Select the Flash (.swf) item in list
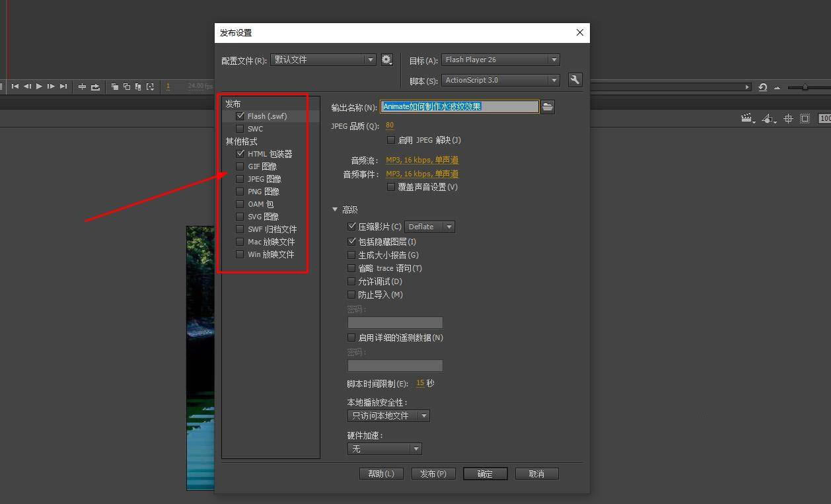Screen dimensions: 831x504 [x=267, y=116]
